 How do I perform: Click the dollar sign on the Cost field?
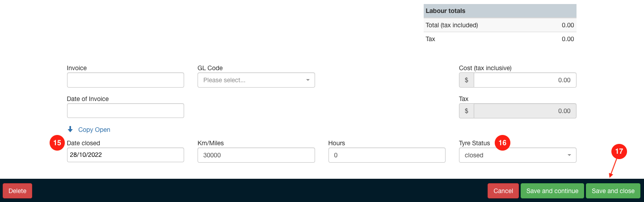[467, 80]
